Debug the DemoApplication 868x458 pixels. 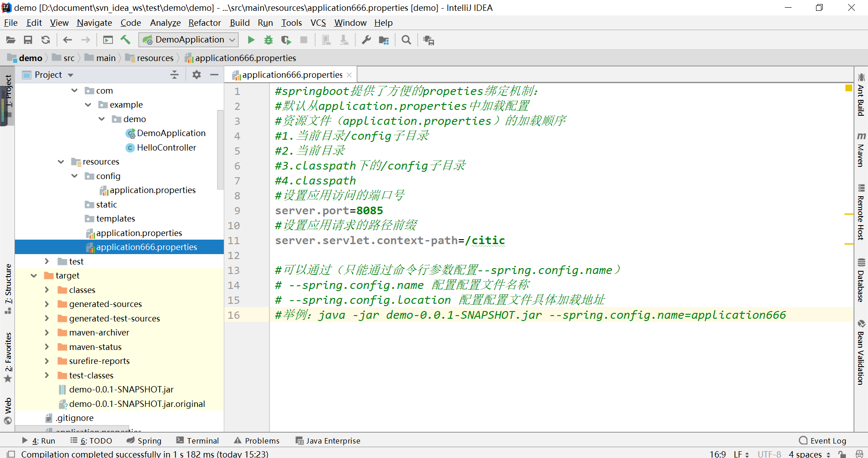point(269,40)
